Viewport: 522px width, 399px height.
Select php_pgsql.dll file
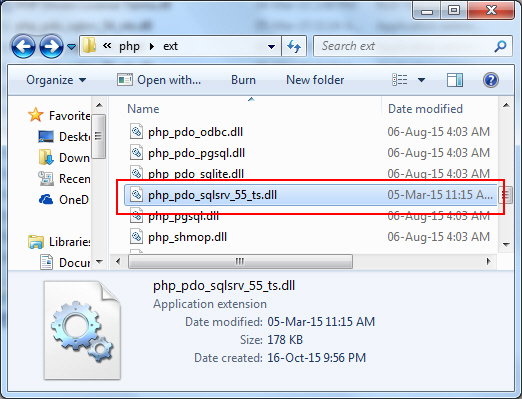183,217
